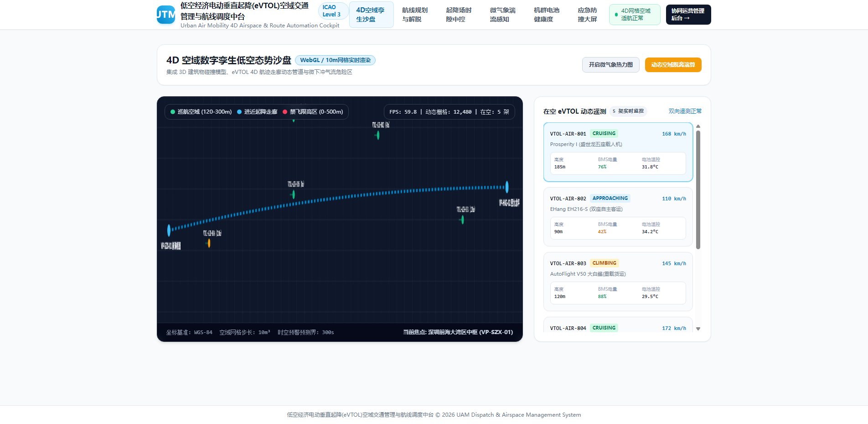Click scroll-up arrow of eVTOL telemetry list
Screen dimensions: 868x424
[698, 126]
